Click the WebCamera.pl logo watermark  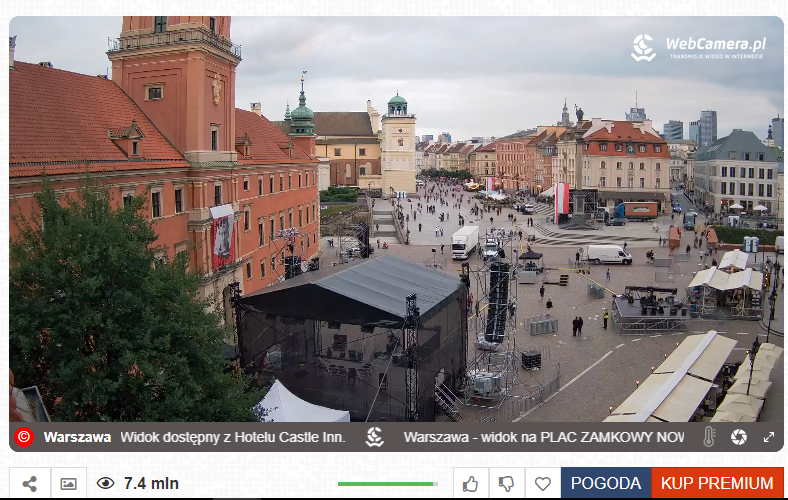pos(699,46)
